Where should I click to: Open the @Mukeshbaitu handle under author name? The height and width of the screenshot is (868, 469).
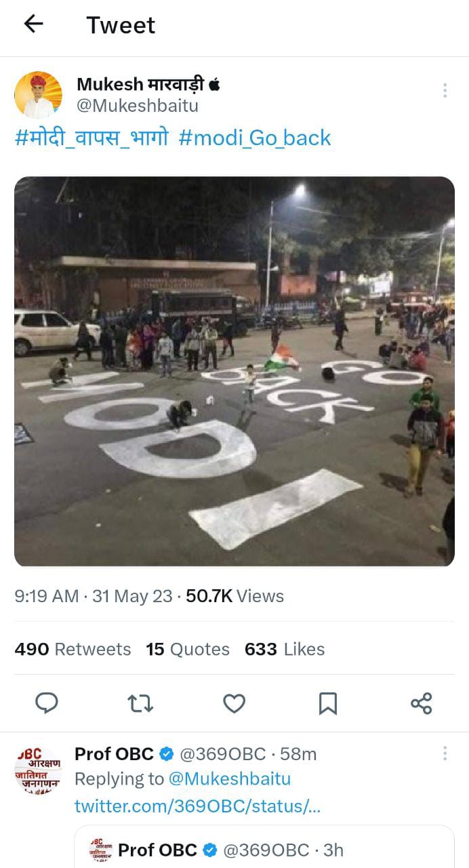(x=138, y=106)
